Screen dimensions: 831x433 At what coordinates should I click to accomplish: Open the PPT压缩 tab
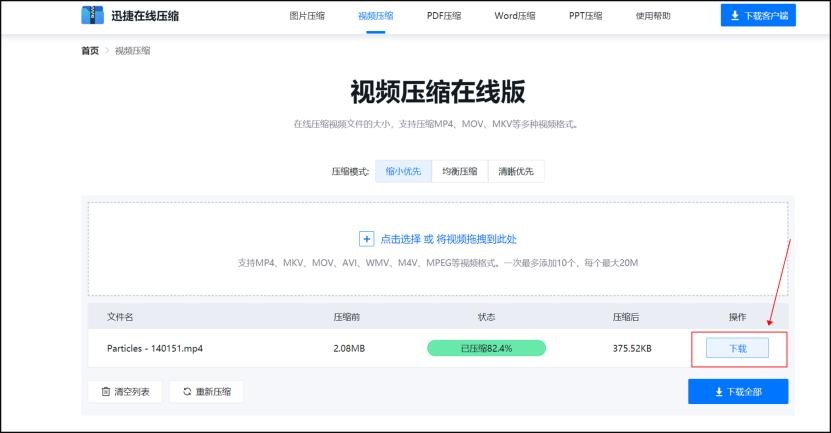tap(585, 16)
